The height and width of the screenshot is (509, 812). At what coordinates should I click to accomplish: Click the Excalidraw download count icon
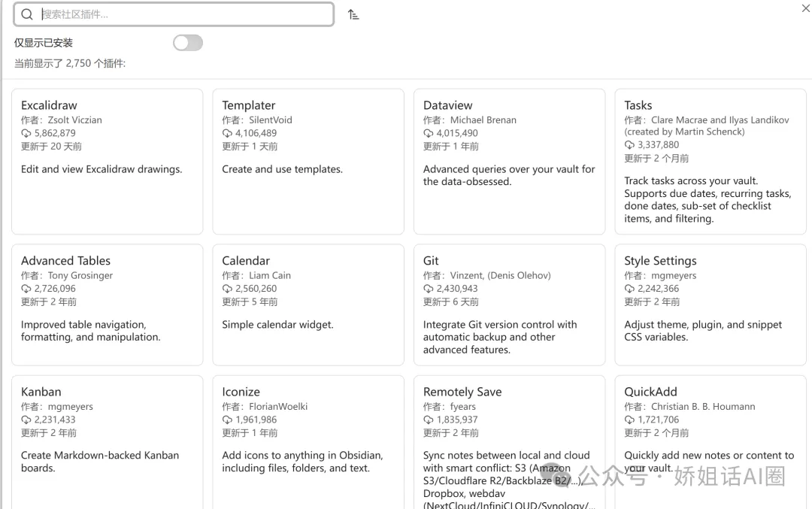26,133
